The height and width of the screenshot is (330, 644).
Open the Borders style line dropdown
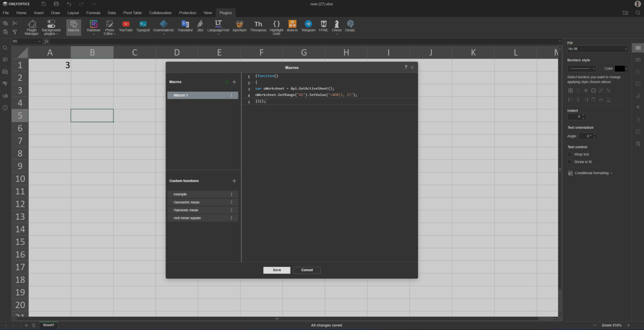[x=582, y=68]
